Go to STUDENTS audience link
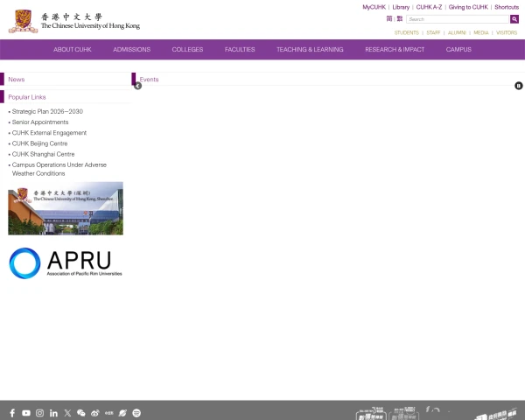 click(407, 32)
